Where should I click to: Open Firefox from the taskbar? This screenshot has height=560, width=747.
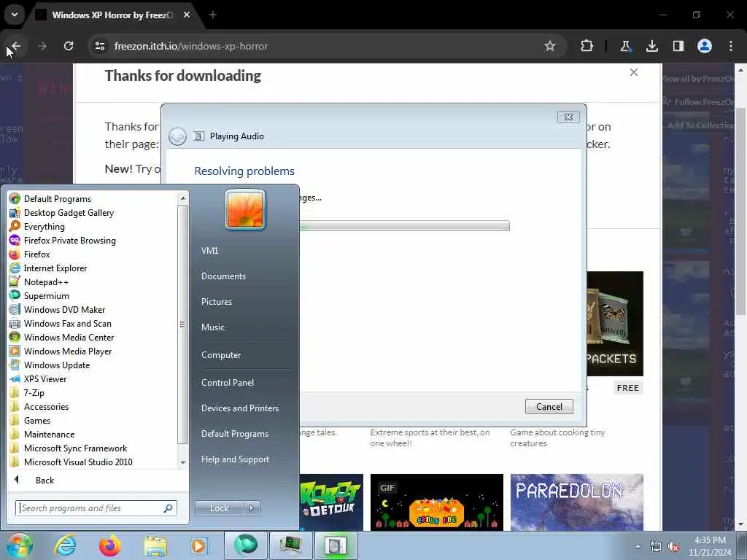110,545
